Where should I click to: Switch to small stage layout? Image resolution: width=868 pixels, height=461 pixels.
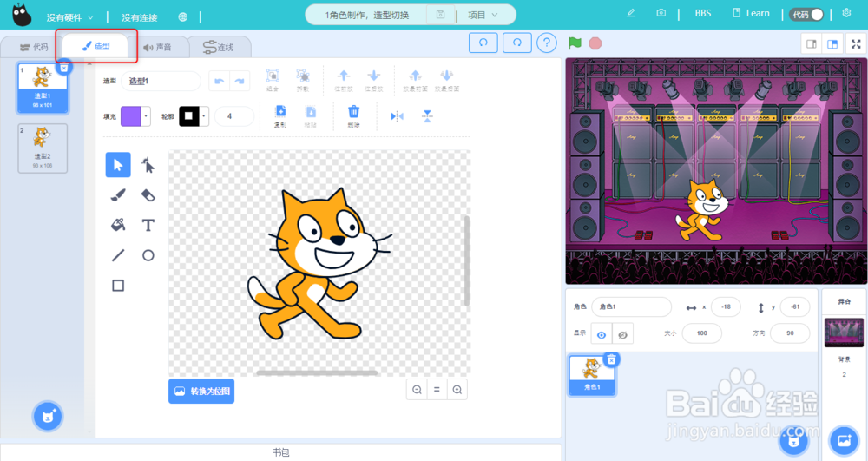click(x=812, y=44)
